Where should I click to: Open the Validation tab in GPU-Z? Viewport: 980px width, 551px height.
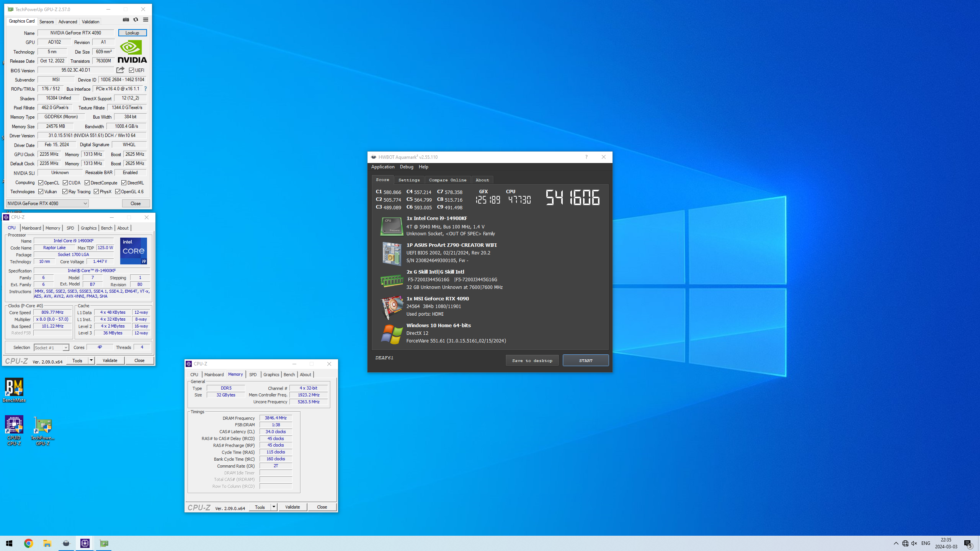pyautogui.click(x=90, y=22)
